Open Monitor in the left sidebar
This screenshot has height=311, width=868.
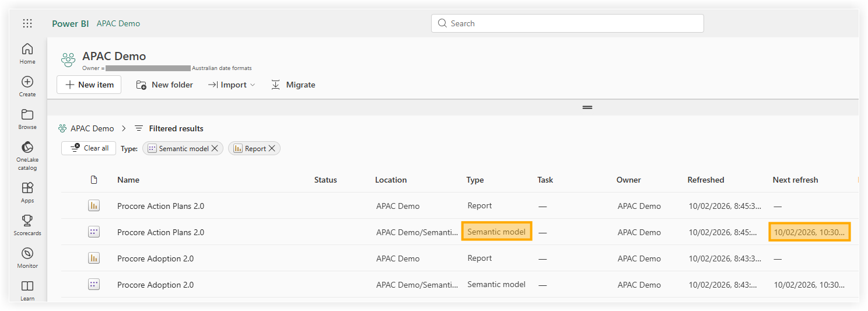(27, 257)
